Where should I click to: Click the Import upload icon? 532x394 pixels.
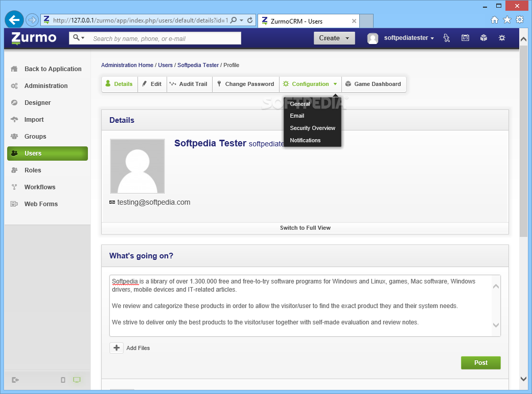14,120
